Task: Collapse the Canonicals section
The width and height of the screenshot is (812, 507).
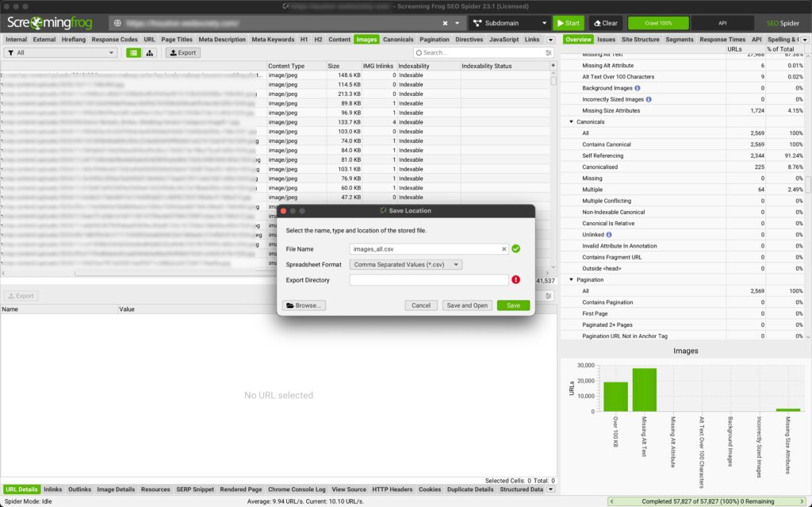Action: (x=571, y=122)
